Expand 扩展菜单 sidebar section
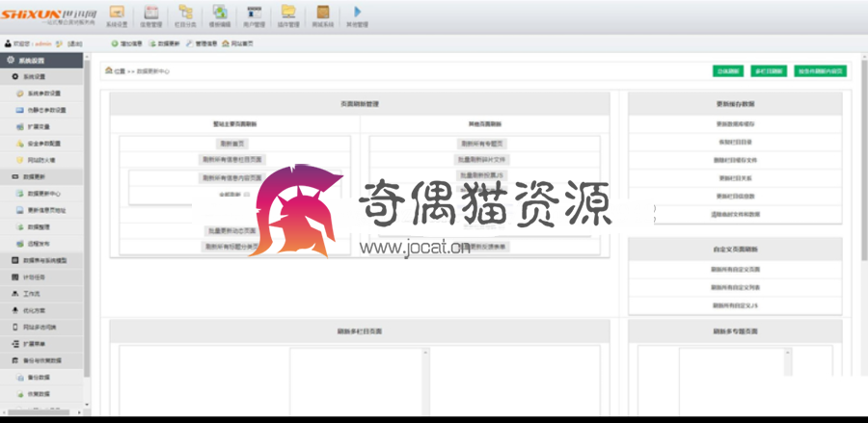The image size is (868, 423). [x=41, y=343]
